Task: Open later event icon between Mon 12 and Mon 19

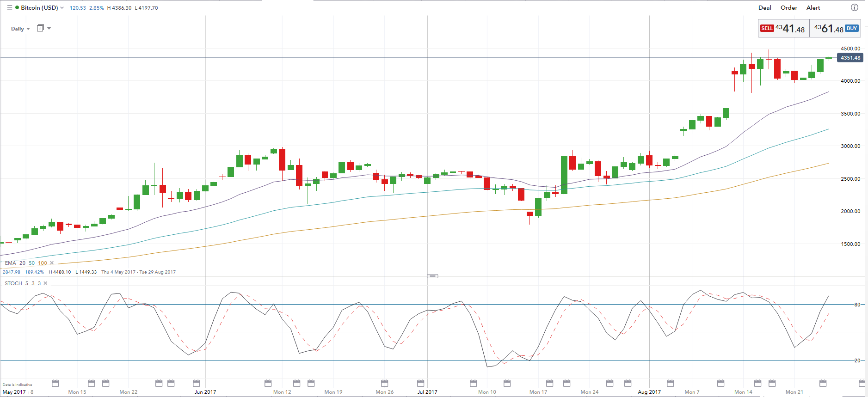Action: coord(311,383)
